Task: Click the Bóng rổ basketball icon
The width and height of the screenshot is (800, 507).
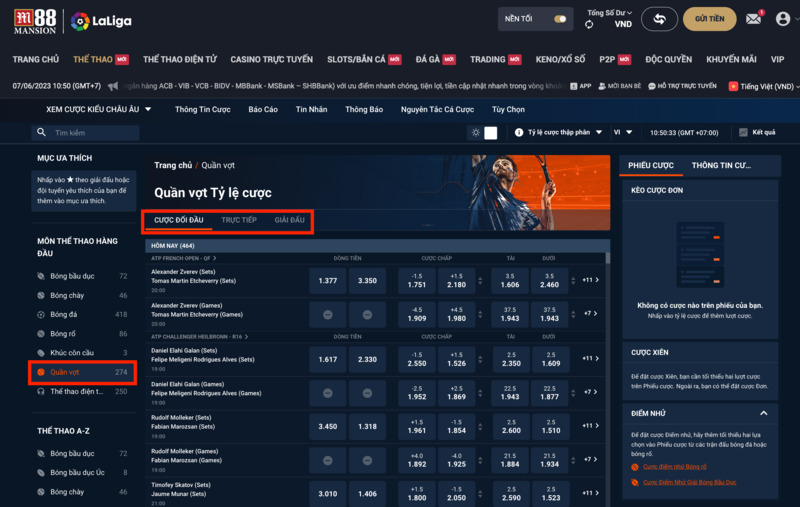Action: (41, 334)
